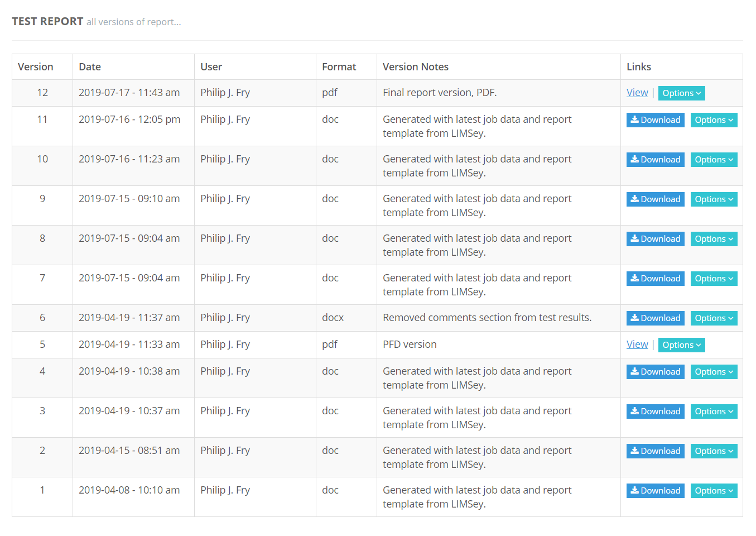The image size is (756, 536).
Task: Open Options dropdown for version 12
Action: point(681,93)
